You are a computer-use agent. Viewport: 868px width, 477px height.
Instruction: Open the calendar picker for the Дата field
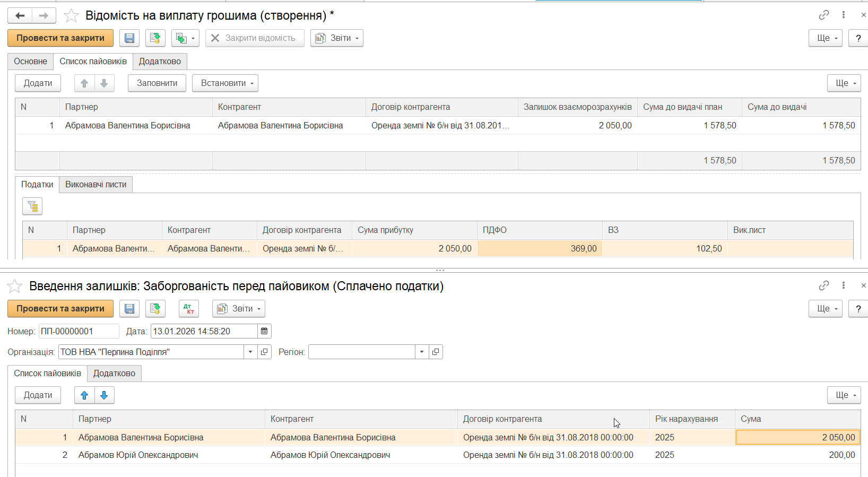[x=264, y=331]
